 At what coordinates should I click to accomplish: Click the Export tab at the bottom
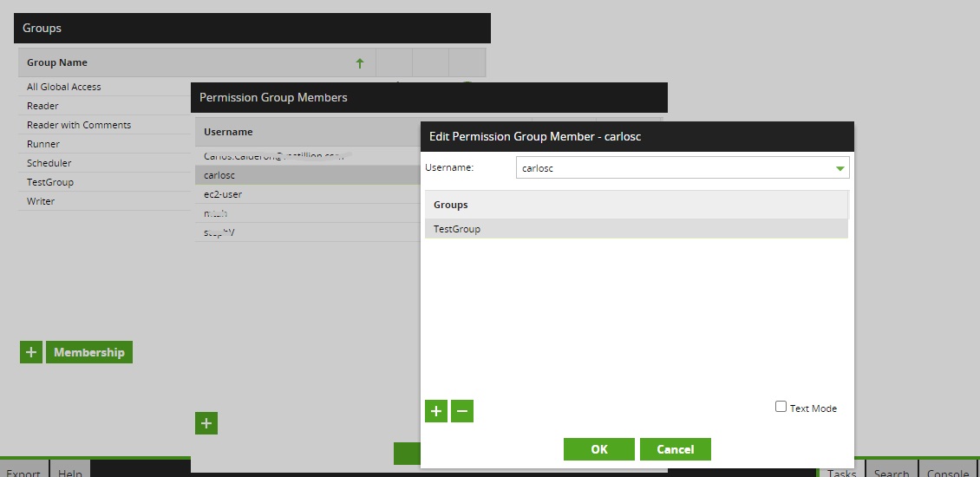tap(23, 470)
